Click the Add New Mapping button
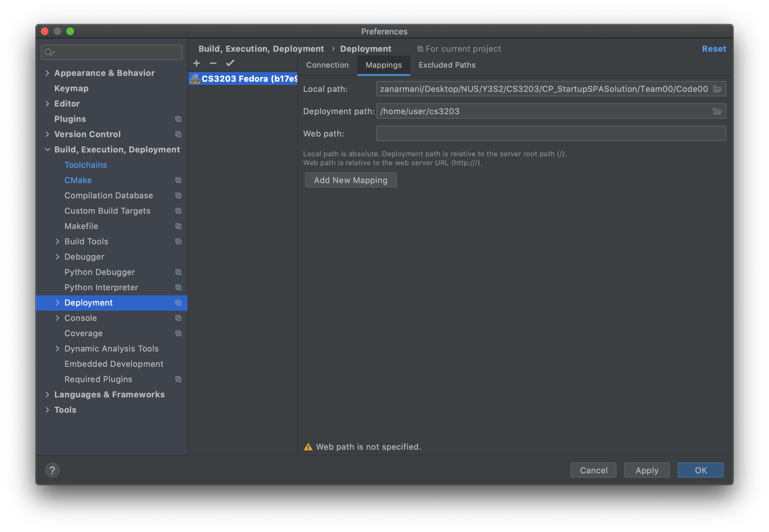Image resolution: width=769 pixels, height=532 pixels. pyautogui.click(x=351, y=180)
